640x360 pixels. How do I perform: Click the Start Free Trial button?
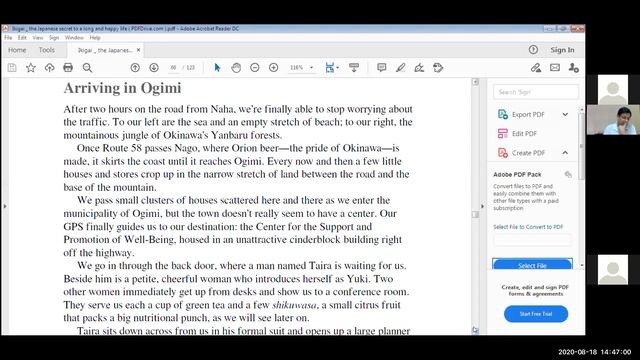(x=536, y=314)
